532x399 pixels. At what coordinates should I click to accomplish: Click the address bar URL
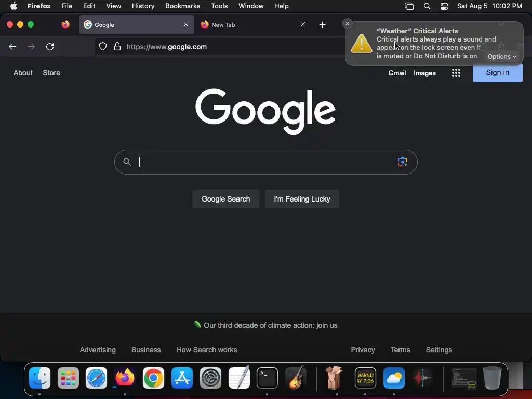coord(167,47)
